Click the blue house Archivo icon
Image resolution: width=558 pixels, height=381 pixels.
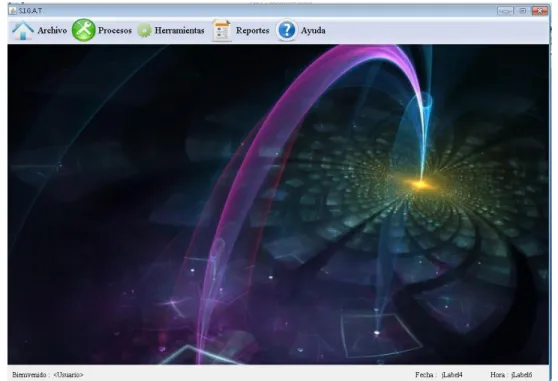[x=23, y=30]
